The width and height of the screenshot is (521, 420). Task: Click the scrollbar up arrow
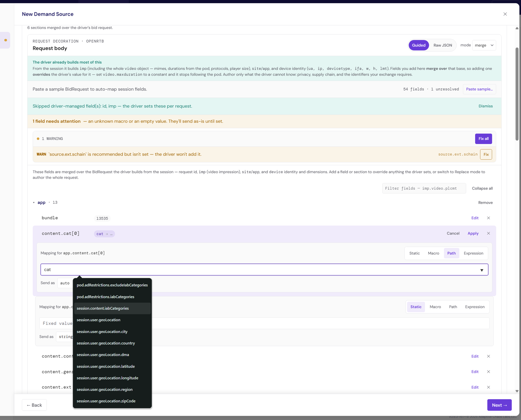tap(517, 28)
